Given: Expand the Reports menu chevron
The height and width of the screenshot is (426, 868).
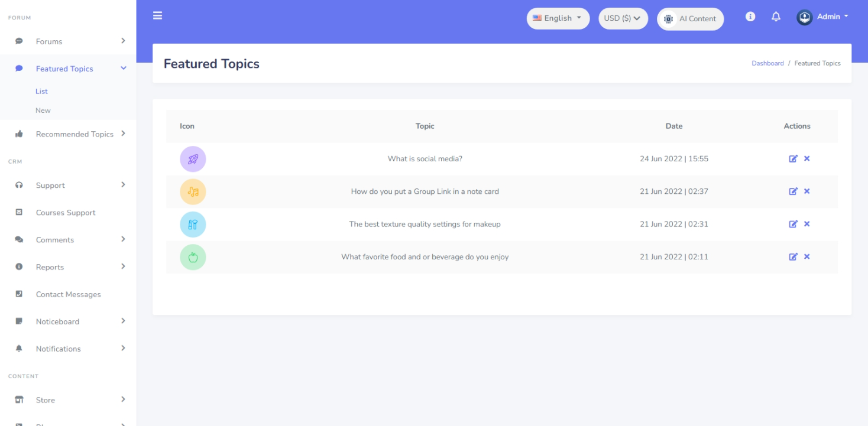Looking at the screenshot, I should [x=123, y=266].
